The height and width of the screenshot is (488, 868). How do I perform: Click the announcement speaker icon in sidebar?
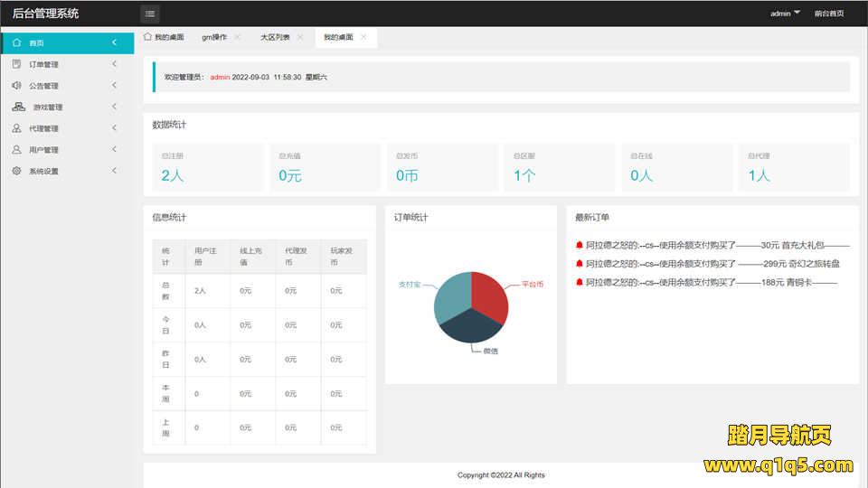(x=16, y=86)
